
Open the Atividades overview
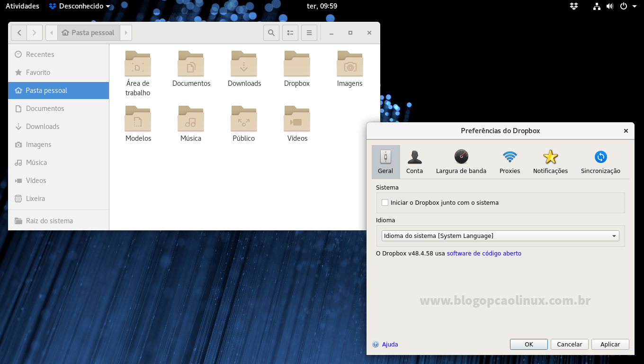[x=22, y=6]
